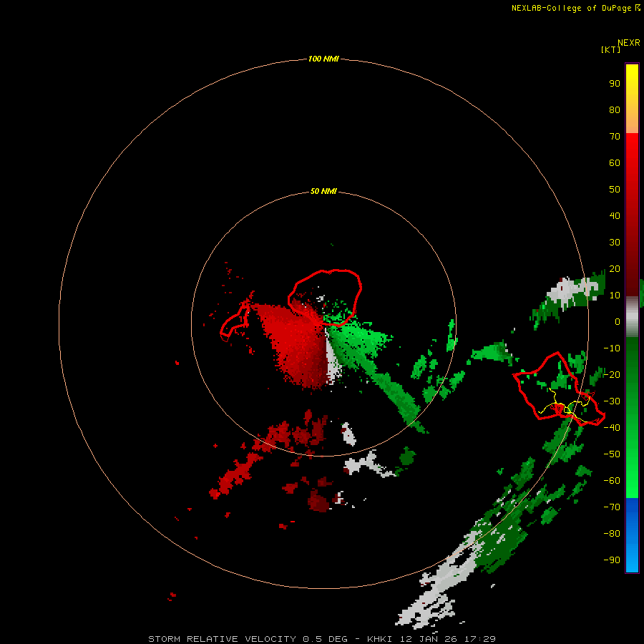Click the -20 scale value
This screenshot has width=644, height=644.
pos(612,374)
